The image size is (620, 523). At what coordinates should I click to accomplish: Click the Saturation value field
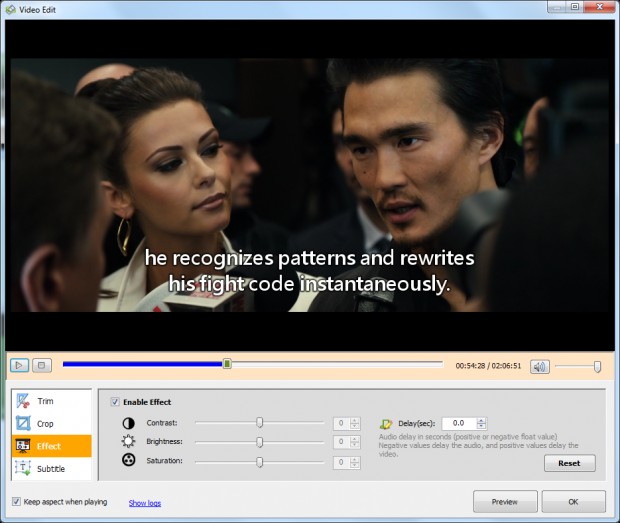(342, 462)
